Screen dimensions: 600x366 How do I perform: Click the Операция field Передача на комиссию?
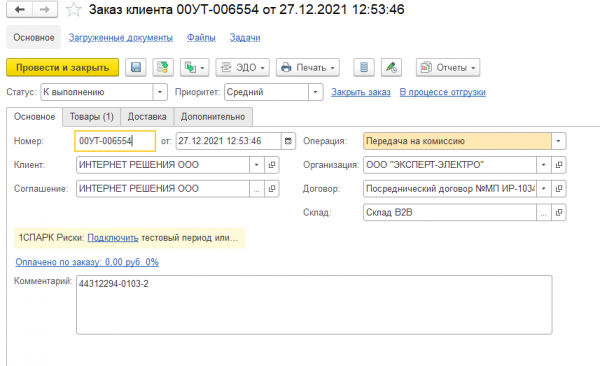457,141
